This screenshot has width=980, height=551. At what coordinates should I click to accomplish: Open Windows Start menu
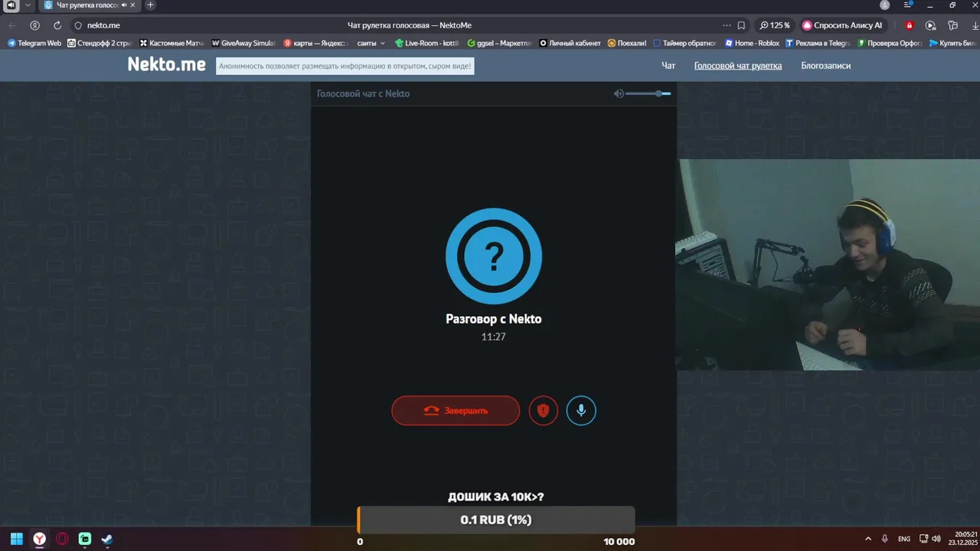click(x=16, y=539)
